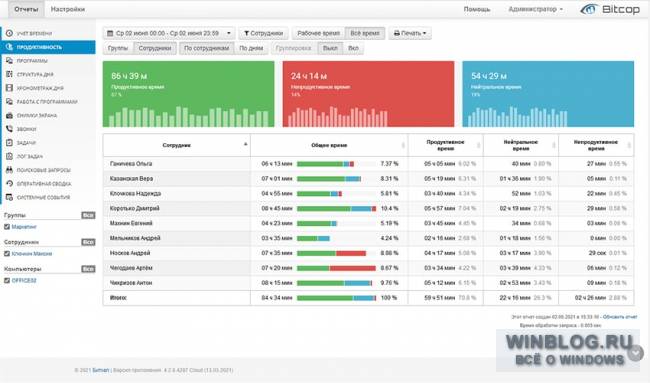Image resolution: width=650 pixels, height=383 pixels.
Task: Open the Настройки top tab
Action: (68, 9)
